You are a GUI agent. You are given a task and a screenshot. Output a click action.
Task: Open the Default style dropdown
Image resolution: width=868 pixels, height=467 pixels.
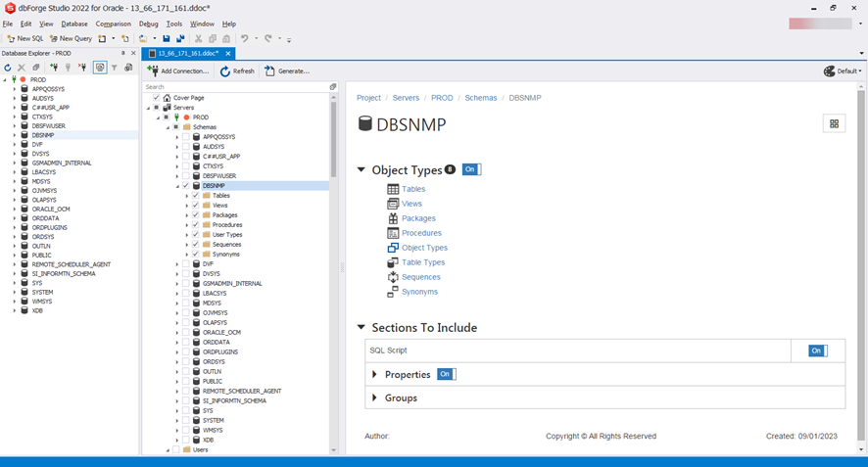[843, 71]
